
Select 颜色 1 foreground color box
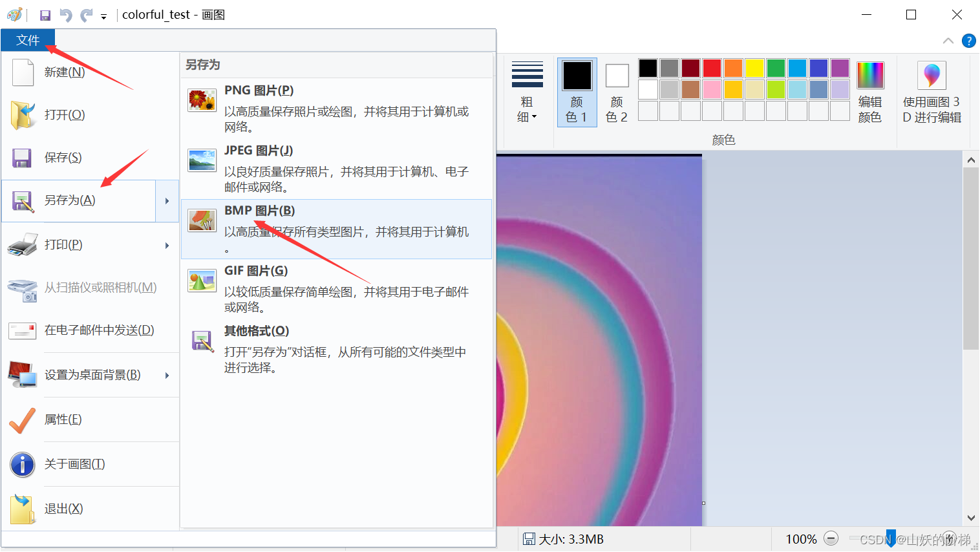tap(577, 92)
